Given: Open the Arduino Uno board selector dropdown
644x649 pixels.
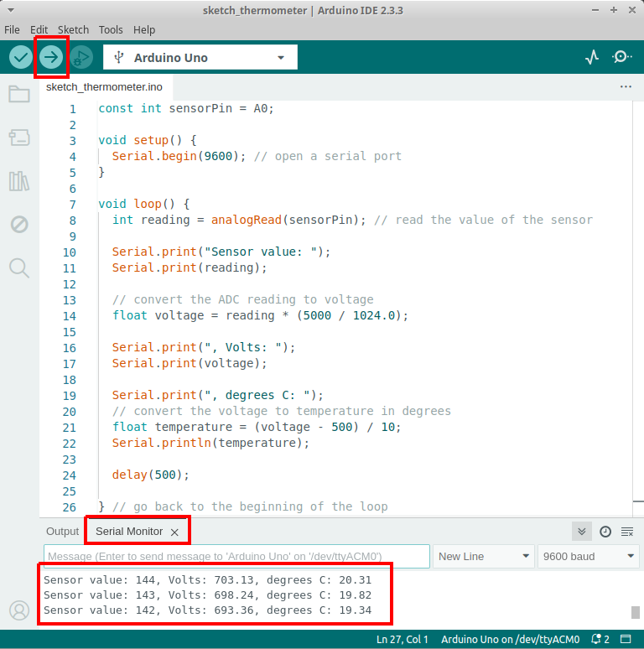Looking at the screenshot, I should [x=200, y=57].
